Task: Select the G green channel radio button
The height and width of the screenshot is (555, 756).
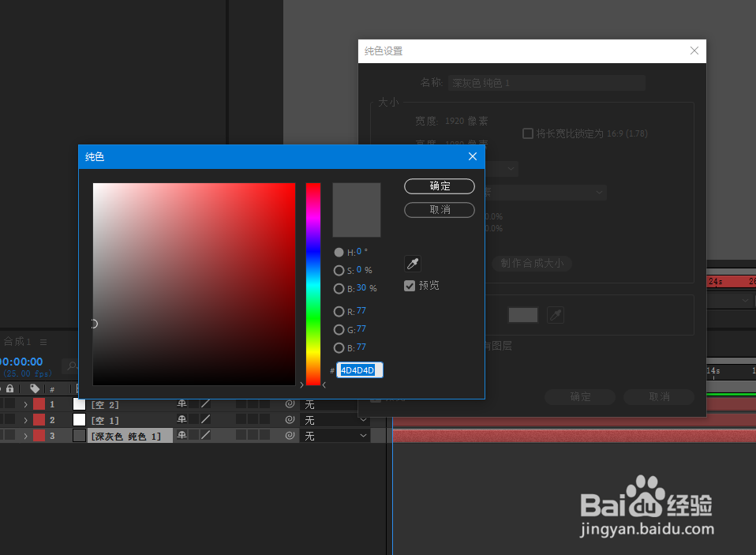Action: pyautogui.click(x=339, y=330)
